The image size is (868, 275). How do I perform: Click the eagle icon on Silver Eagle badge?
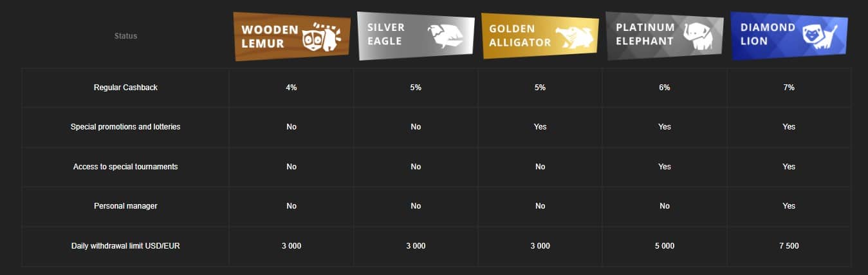445,37
